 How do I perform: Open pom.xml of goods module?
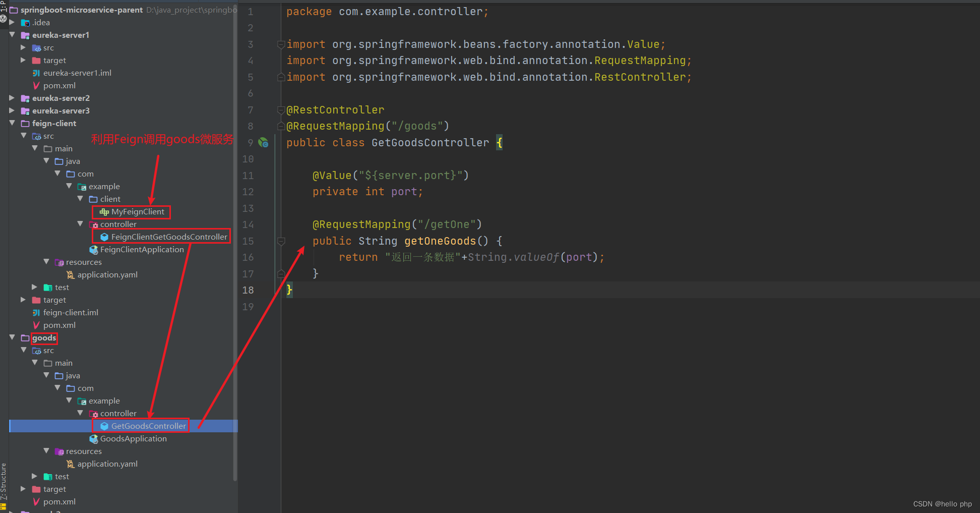click(59, 502)
